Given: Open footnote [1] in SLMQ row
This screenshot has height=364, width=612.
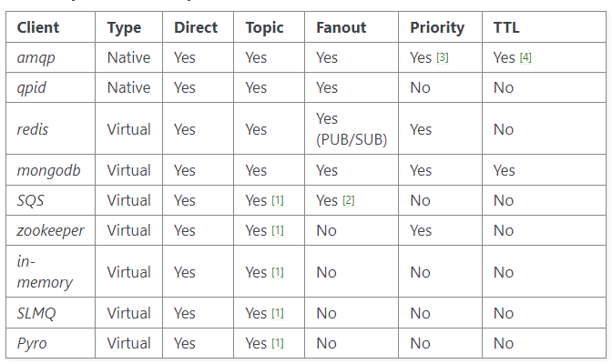Looking at the screenshot, I should click(278, 313).
